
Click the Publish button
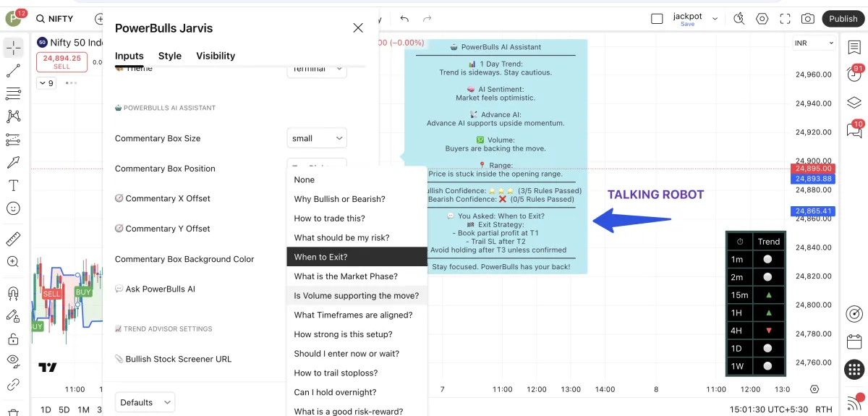(843, 19)
